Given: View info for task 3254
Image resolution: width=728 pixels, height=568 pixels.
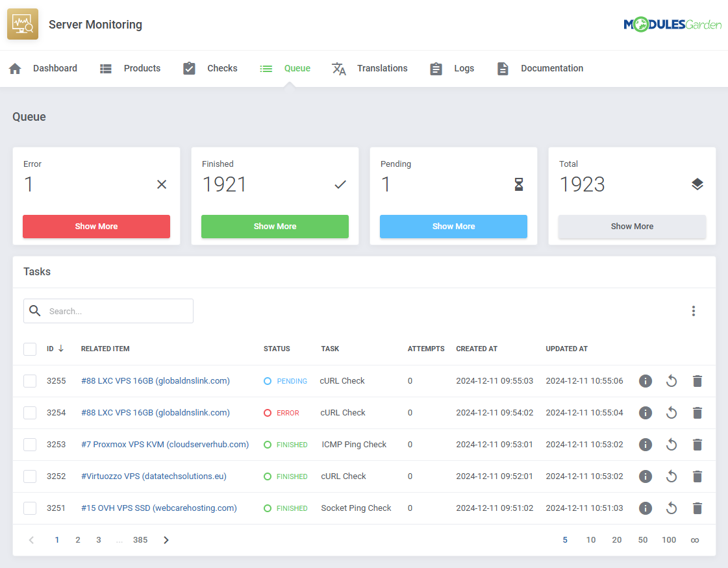Looking at the screenshot, I should [x=646, y=413].
